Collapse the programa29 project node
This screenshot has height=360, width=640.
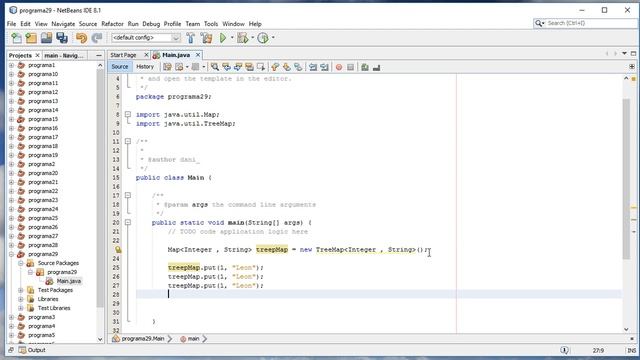click(11, 254)
